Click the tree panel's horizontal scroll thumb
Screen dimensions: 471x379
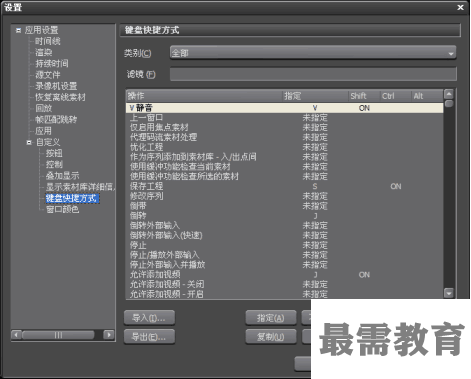[58, 335]
